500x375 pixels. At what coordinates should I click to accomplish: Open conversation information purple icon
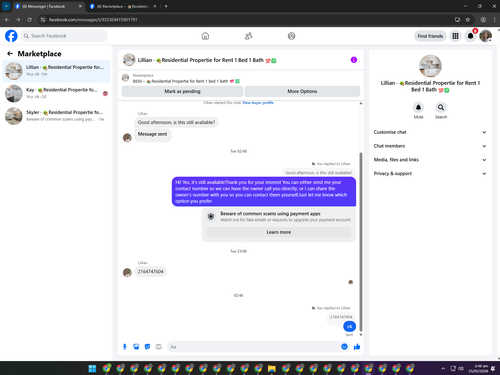coord(354,60)
